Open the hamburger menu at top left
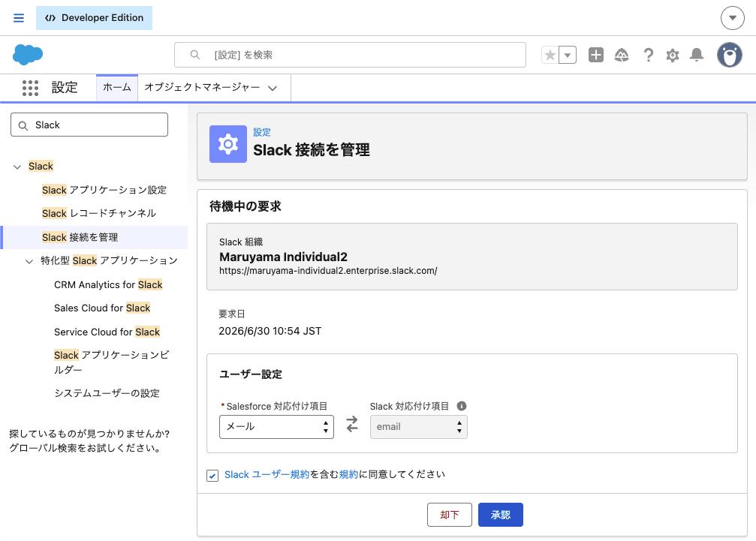Screen dimensions: 756x541 (x=19, y=18)
